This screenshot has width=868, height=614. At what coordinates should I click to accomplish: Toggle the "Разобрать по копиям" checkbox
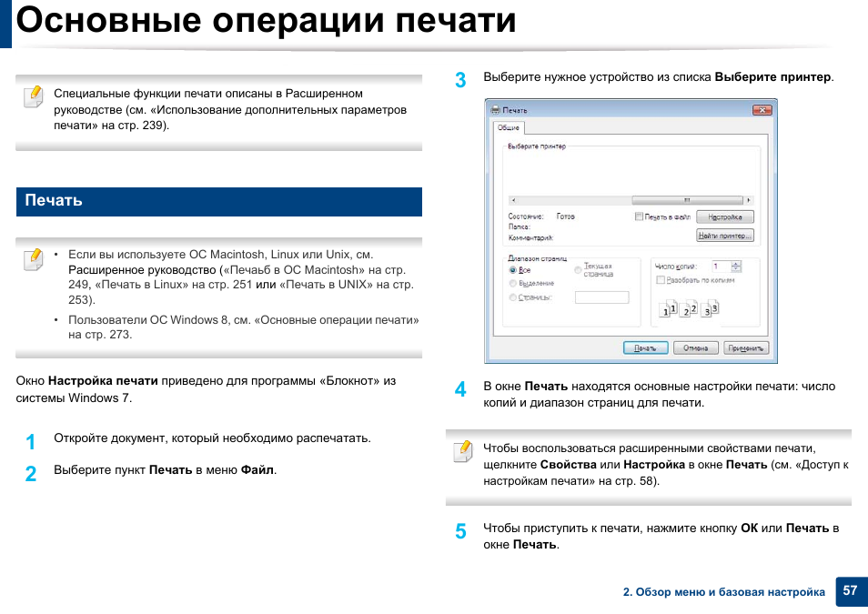coord(661,280)
